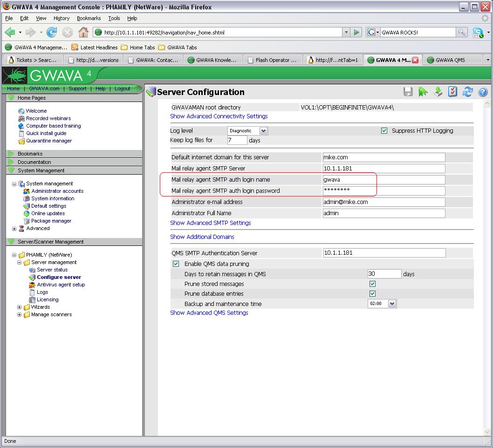This screenshot has height=448, width=493.
Task: Open the History menu
Action: [x=62, y=18]
